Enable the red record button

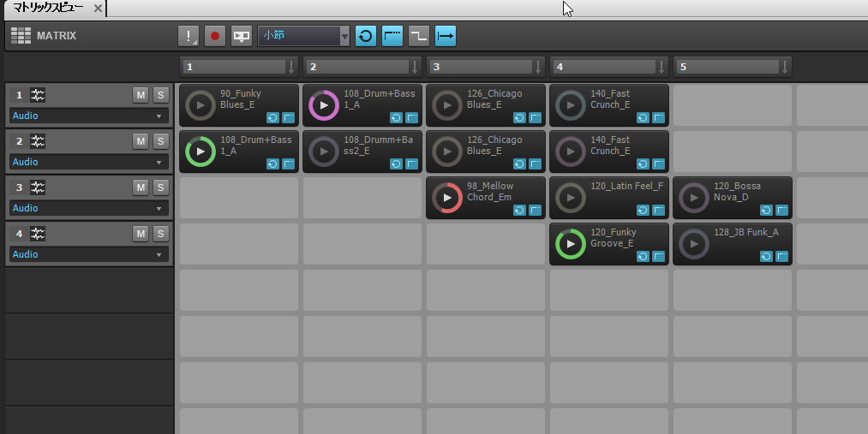(215, 36)
